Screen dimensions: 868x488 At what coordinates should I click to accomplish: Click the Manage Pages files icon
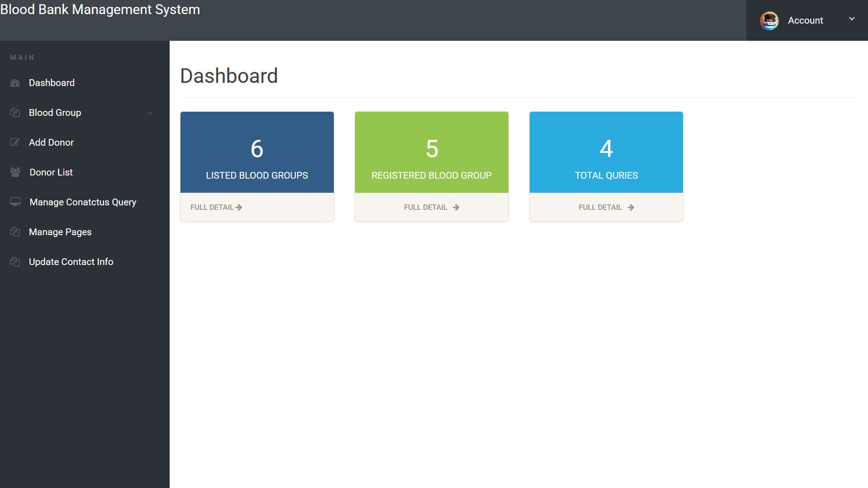coord(15,232)
